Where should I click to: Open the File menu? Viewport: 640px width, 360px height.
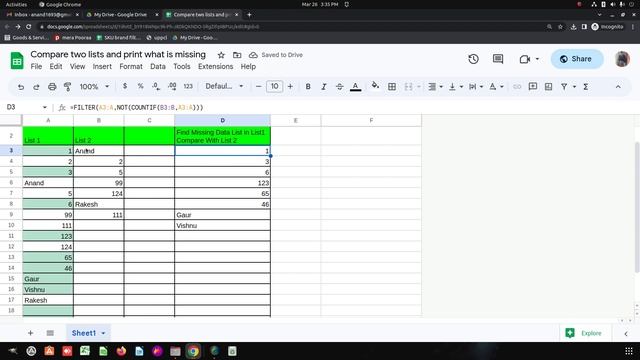[36, 66]
